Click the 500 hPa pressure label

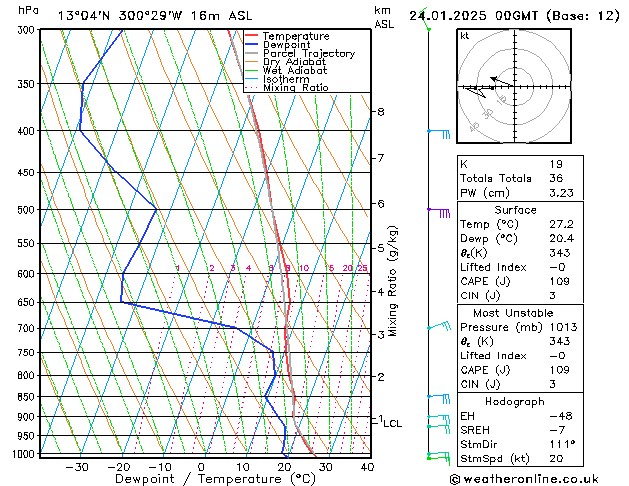tap(28, 210)
